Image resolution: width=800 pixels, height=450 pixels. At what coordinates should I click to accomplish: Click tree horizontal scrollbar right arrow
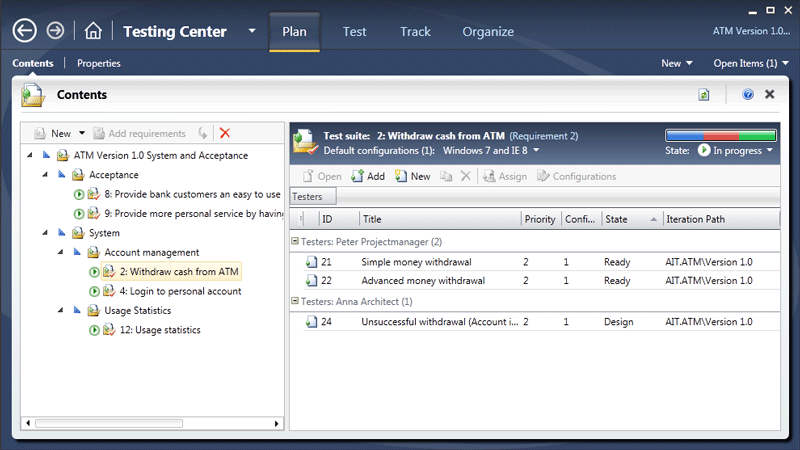[x=277, y=423]
